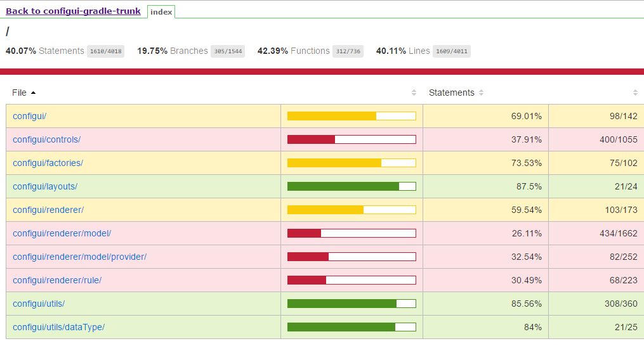This screenshot has height=353, width=644.
Task: Open the configui/controls/ link
Action: (46, 139)
